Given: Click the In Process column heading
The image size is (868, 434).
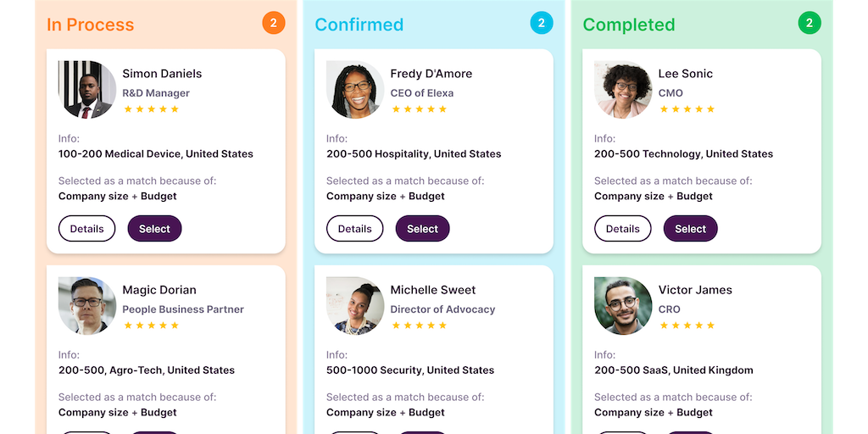Looking at the screenshot, I should click(91, 25).
